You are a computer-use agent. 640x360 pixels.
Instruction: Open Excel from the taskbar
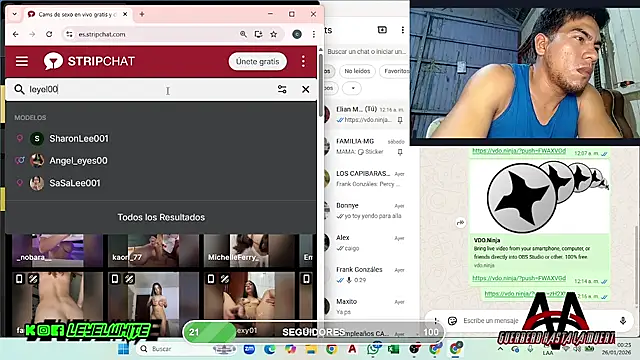click(x=393, y=349)
